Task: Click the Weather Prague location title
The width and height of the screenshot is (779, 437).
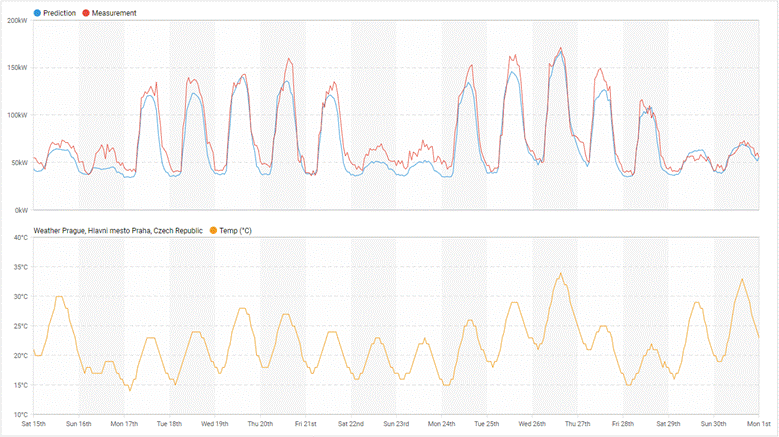Action: tap(118, 230)
